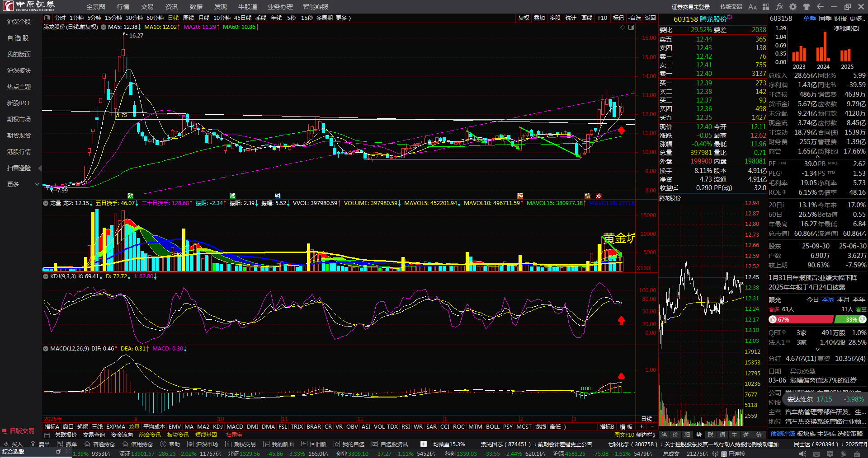Select the MACD indicator tab
This screenshot has width=868, height=458.
pos(235,426)
